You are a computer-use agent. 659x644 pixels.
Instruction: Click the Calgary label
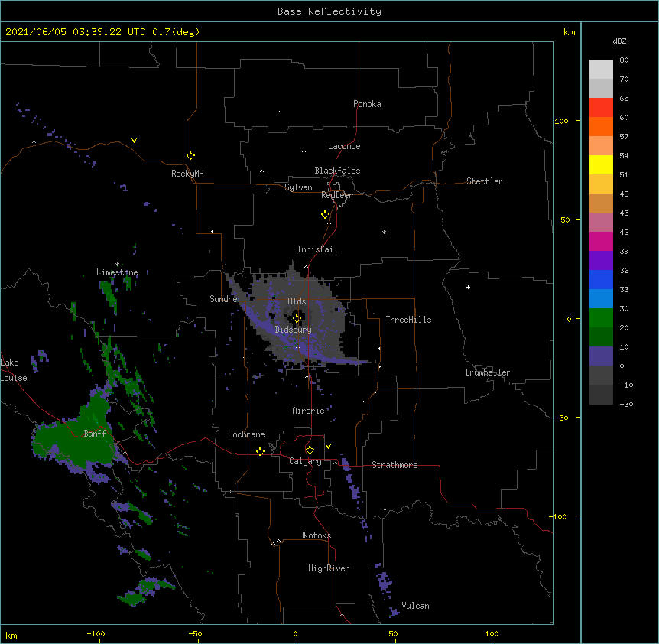coord(305,461)
